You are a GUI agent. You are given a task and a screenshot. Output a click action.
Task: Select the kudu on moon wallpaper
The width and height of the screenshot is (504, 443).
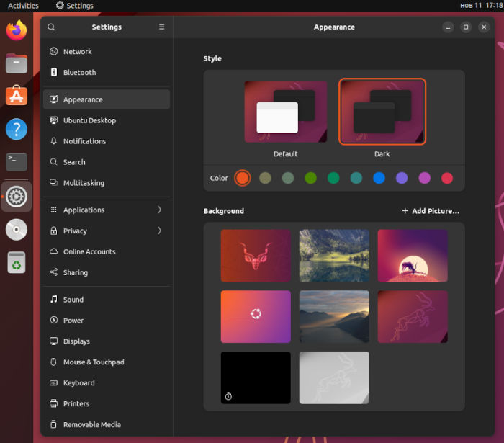413,256
